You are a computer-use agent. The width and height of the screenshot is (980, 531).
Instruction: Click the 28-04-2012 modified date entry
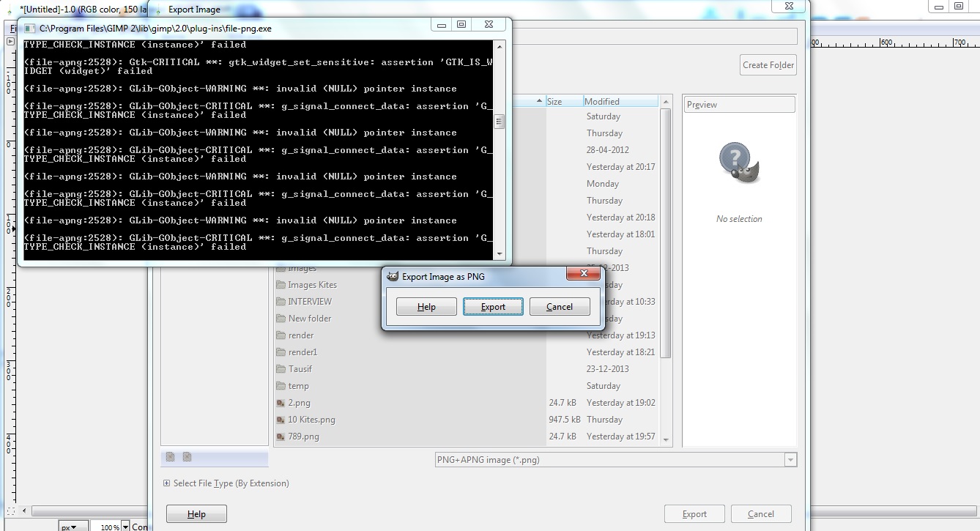tap(607, 150)
